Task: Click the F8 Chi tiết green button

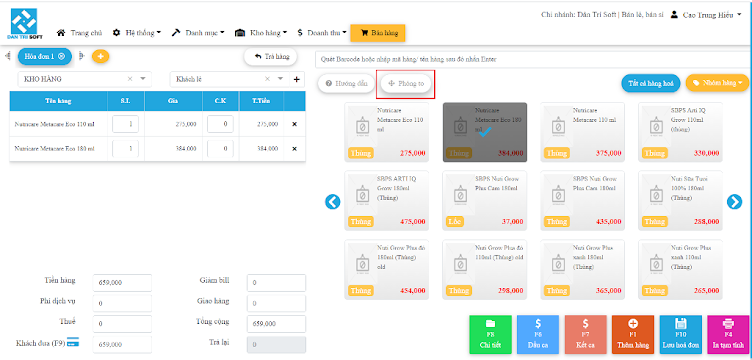Action: [490, 335]
